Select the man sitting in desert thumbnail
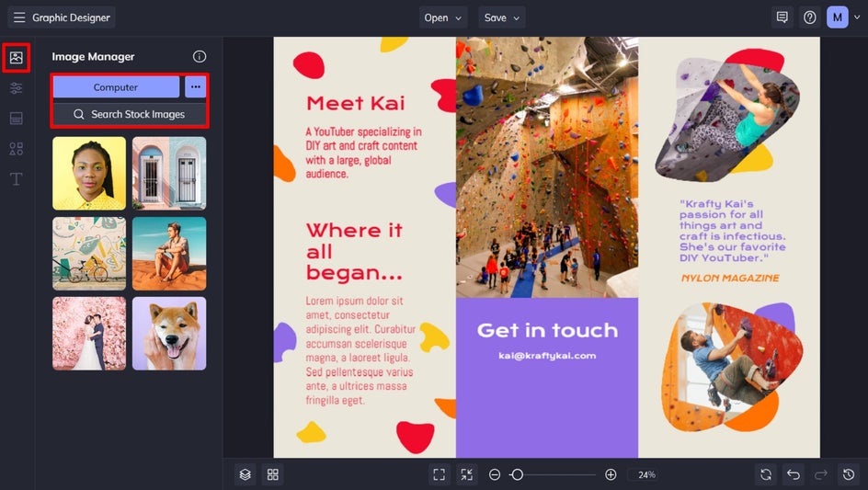Viewport: 868px width, 490px height. click(169, 254)
